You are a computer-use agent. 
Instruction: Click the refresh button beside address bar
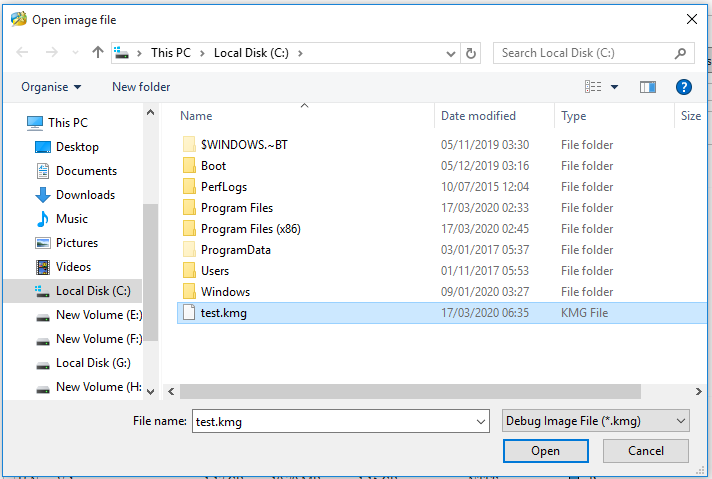(x=471, y=53)
